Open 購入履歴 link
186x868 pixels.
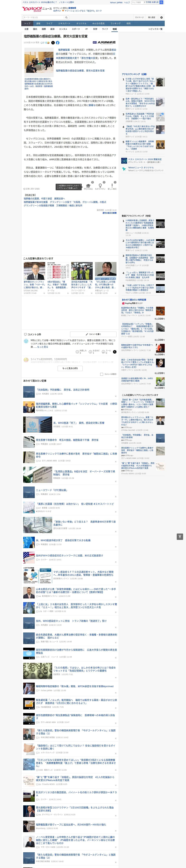click(x=152, y=17)
